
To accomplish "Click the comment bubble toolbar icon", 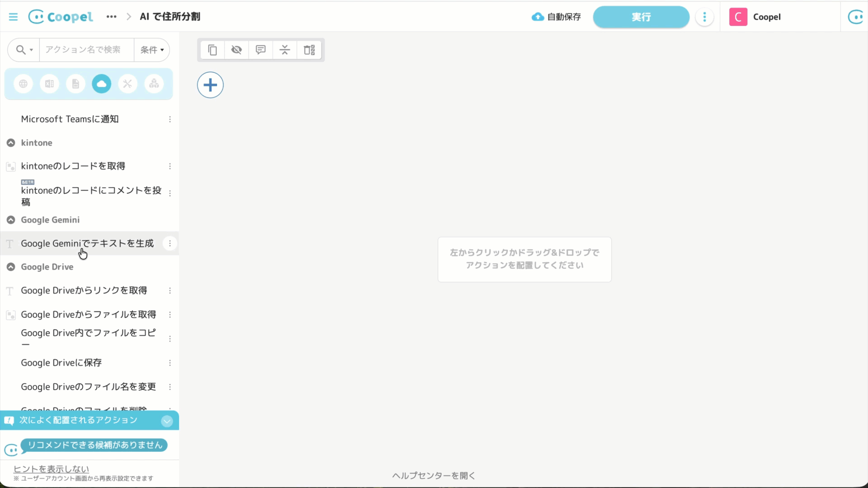I will pos(260,50).
